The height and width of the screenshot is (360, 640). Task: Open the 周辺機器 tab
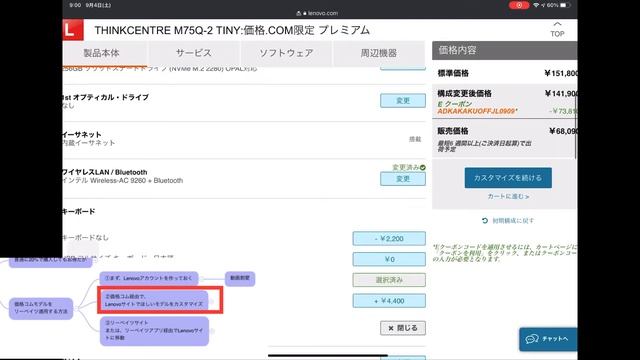click(378, 53)
